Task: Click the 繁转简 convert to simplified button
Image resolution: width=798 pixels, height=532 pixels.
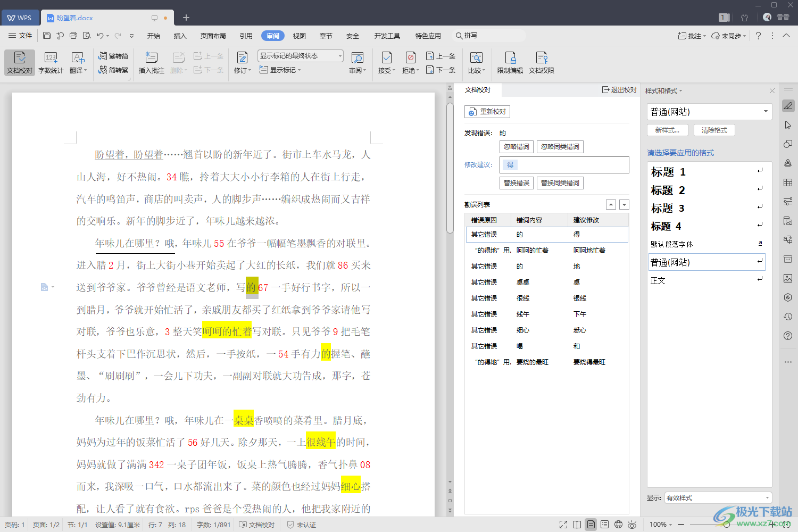Action: coord(114,56)
